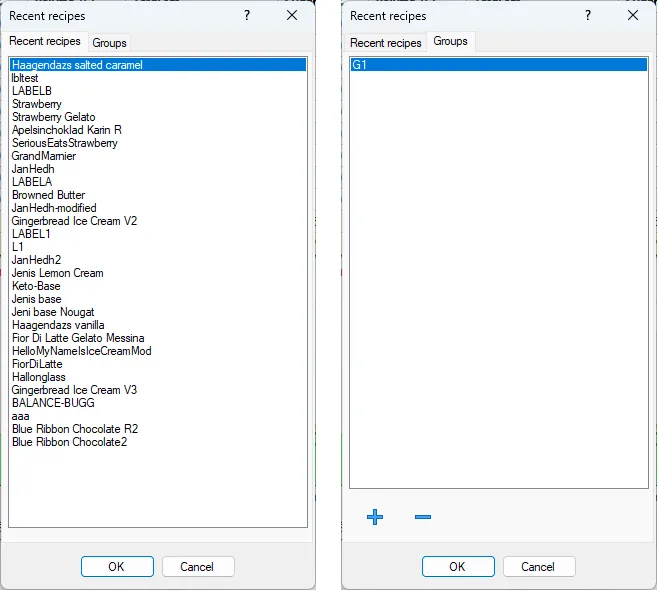Confirm with OK in right Groups dialog
658x600 pixels.
[458, 566]
